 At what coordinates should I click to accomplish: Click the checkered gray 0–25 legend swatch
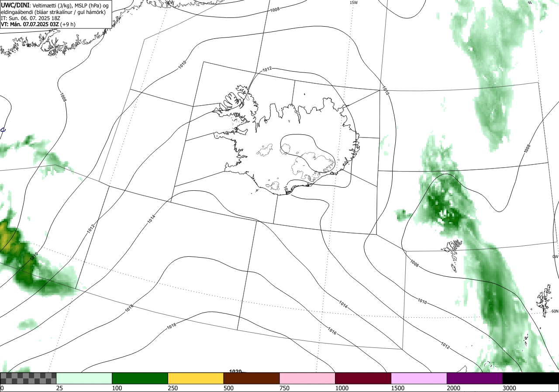pos(28,378)
